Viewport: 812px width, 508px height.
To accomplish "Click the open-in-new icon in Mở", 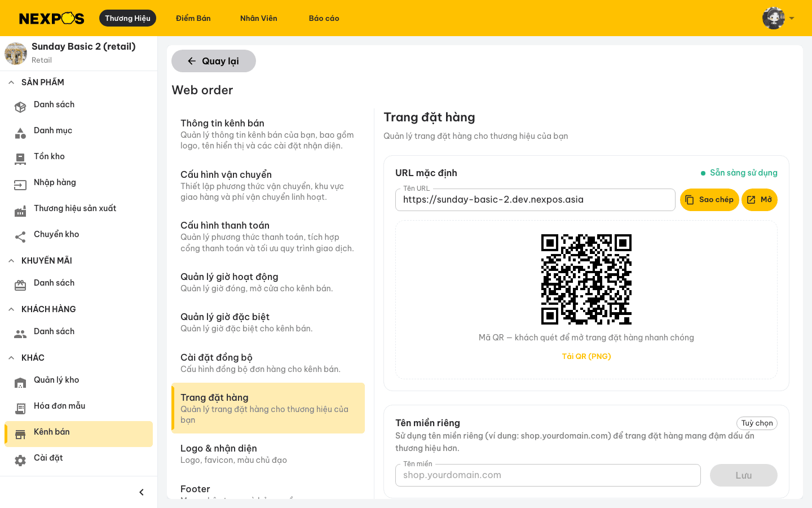I will [x=751, y=200].
